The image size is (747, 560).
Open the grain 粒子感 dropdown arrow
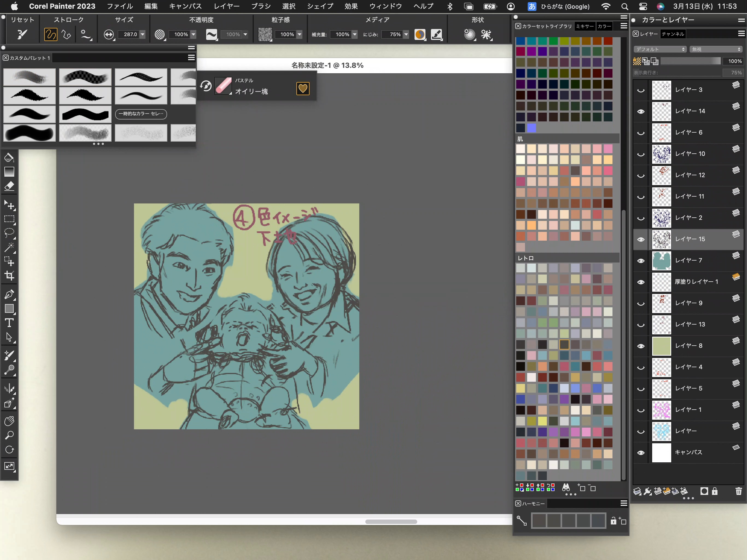click(x=299, y=34)
